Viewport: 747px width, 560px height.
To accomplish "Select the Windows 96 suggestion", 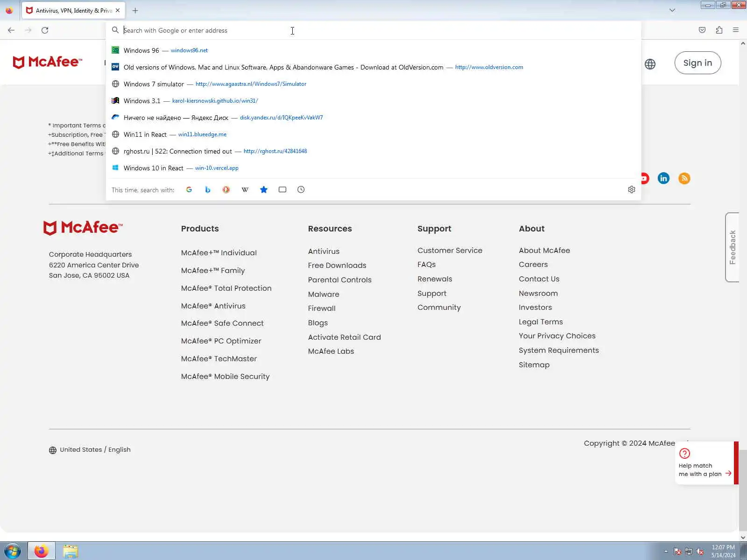I will point(373,50).
